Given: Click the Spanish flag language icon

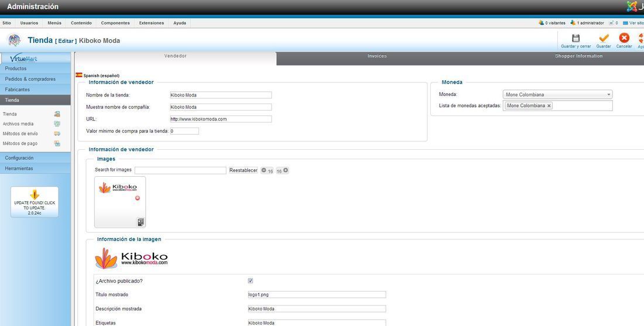Looking at the screenshot, I should pos(79,75).
